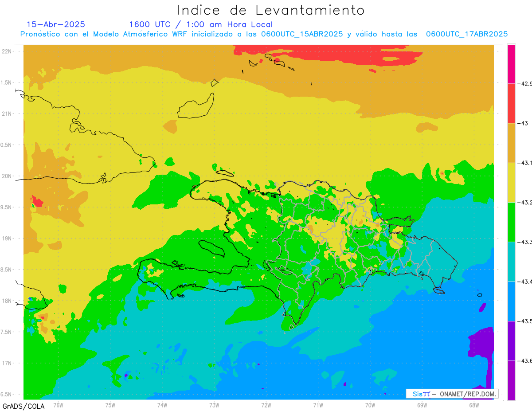532x411 pixels.
Task: Click the "68W" longitude label
Action: tap(473, 405)
